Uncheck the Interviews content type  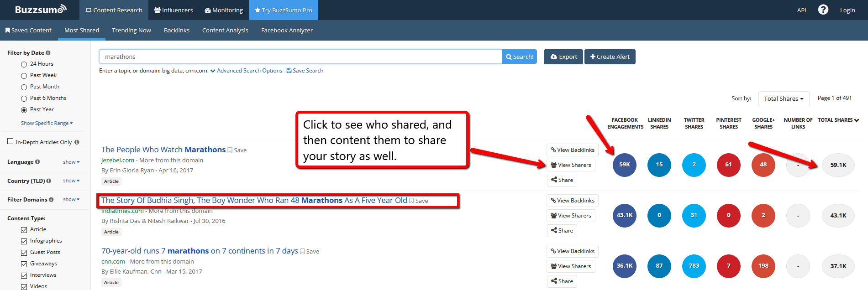(x=24, y=275)
